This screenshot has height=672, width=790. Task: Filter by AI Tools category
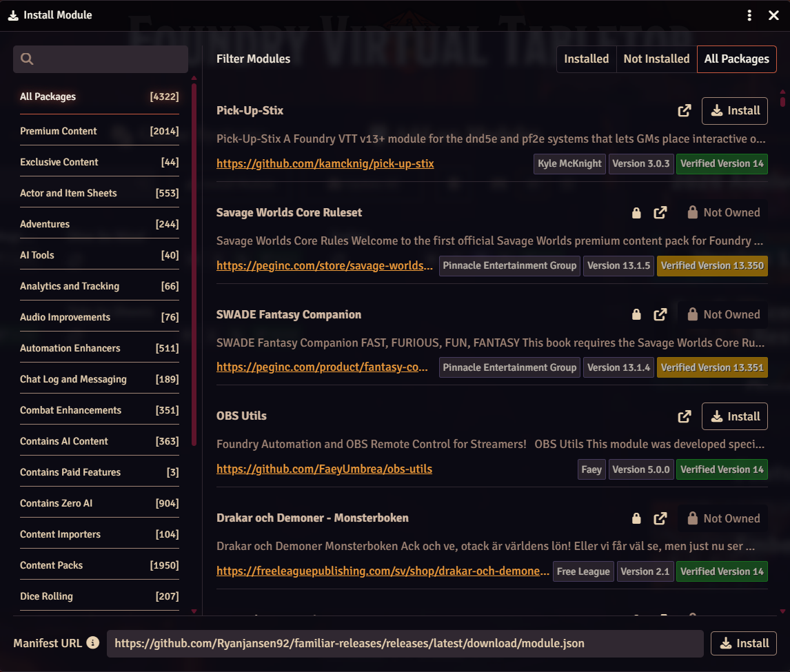tap(99, 256)
